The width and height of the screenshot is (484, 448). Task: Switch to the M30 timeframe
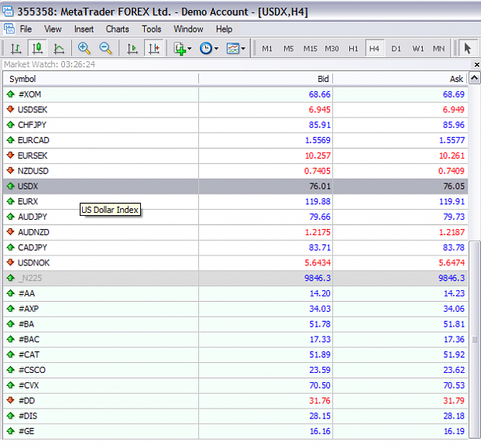(331, 49)
